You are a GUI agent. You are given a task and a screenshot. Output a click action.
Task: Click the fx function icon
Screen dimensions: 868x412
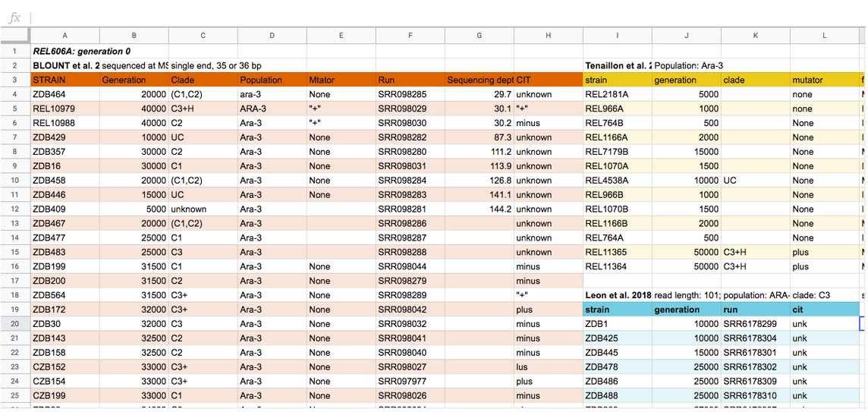pos(14,17)
